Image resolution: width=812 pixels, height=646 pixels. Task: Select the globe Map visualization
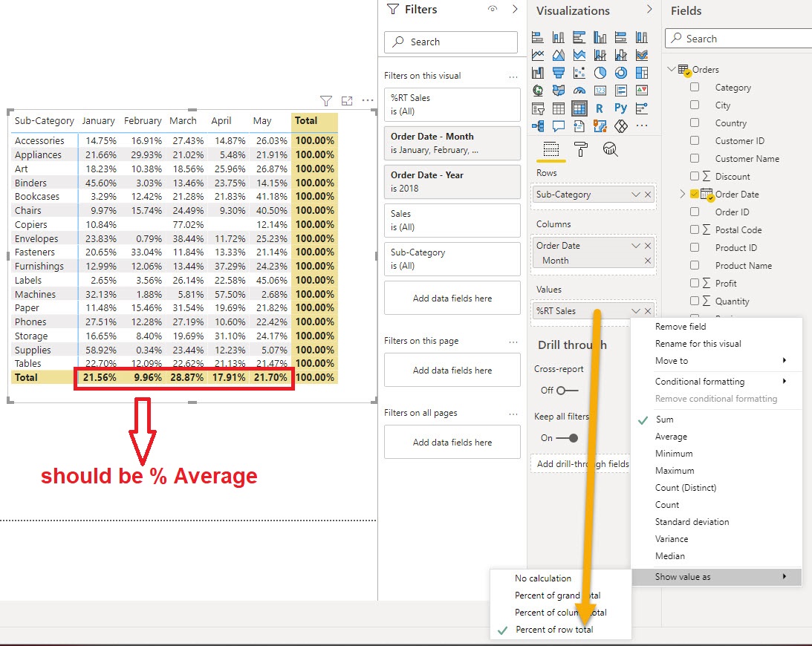538,91
